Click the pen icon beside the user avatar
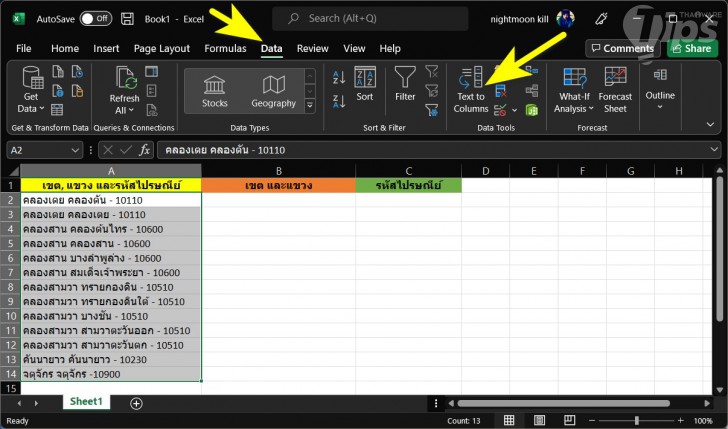The width and height of the screenshot is (728, 429). pos(601,19)
